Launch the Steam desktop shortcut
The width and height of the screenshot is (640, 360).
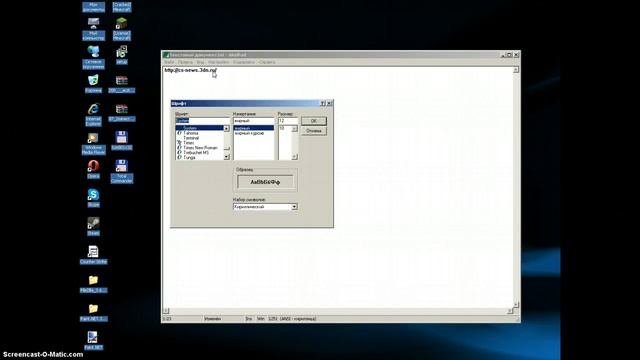[93, 227]
